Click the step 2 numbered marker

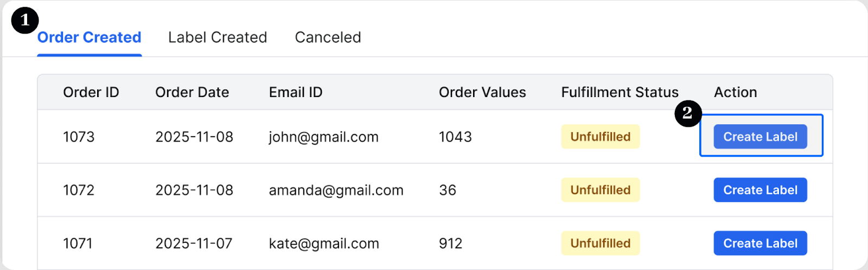click(x=688, y=113)
